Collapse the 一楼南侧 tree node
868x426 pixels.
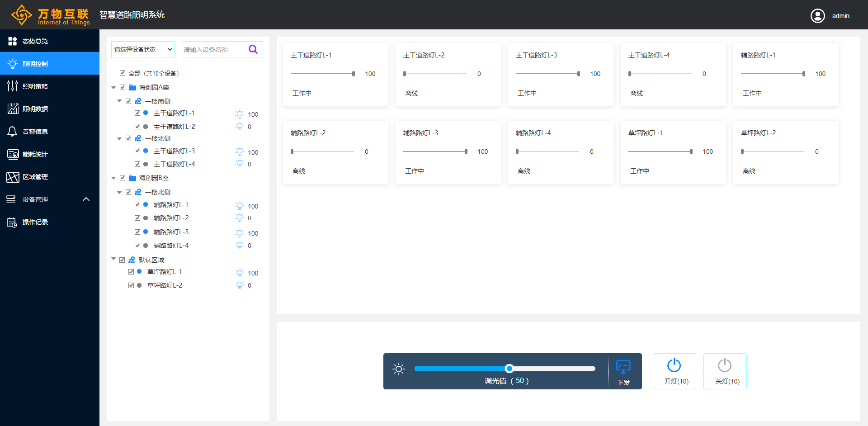pos(119,101)
